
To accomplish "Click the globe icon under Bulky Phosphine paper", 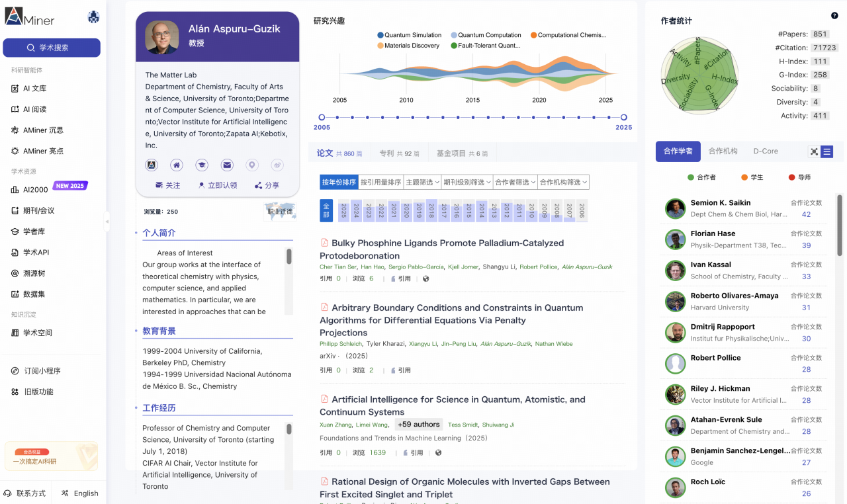I will (426, 278).
